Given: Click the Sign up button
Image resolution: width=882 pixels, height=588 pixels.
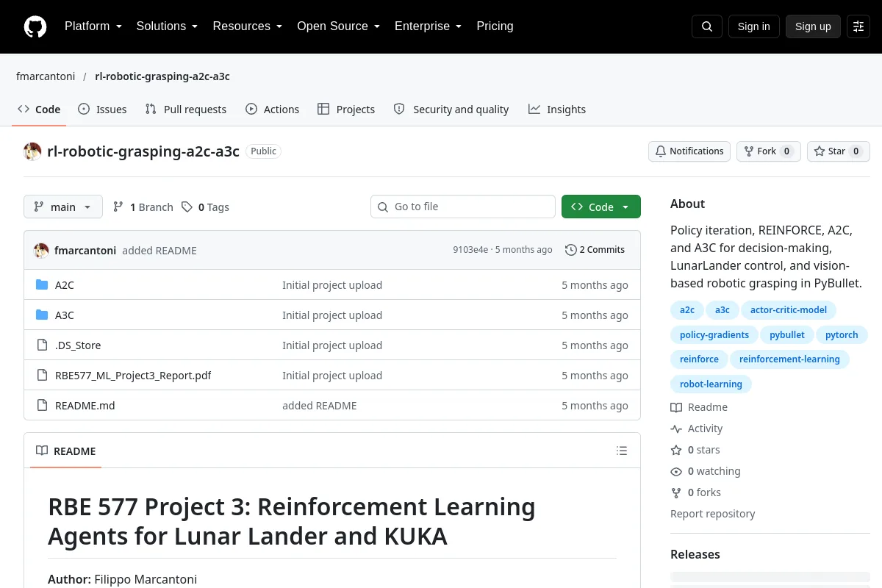Looking at the screenshot, I should coord(813,26).
